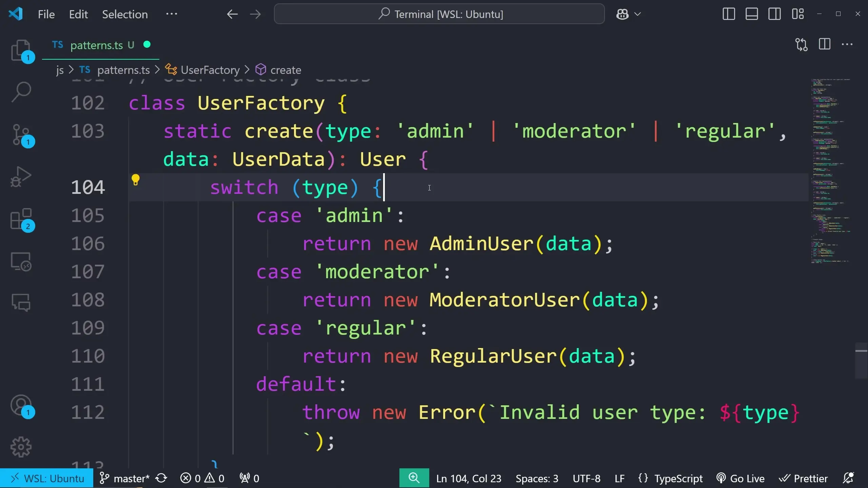
Task: Click line number 102 in gutter
Action: coord(88,103)
